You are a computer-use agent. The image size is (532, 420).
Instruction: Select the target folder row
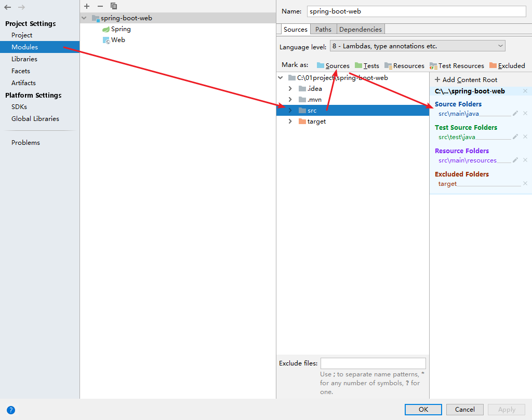(x=353, y=121)
